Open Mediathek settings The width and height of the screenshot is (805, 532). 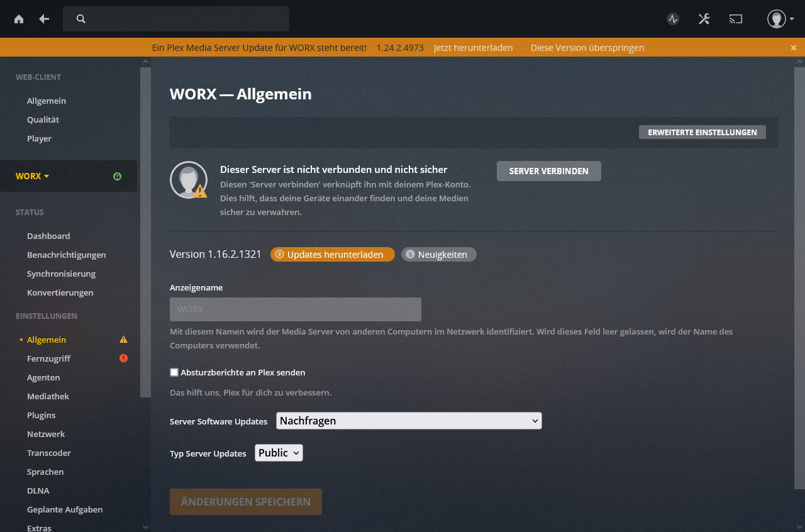pyautogui.click(x=48, y=396)
